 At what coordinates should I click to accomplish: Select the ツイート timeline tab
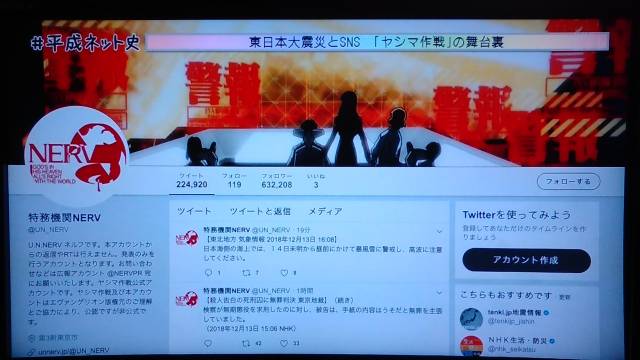click(x=194, y=211)
